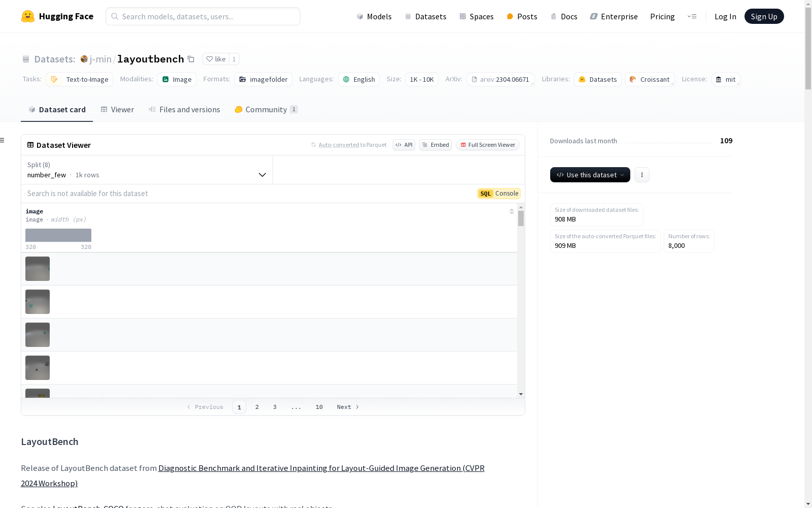Screen dimensions: 812x508
Task: Click the 1K - 10K size tag
Action: click(422, 79)
